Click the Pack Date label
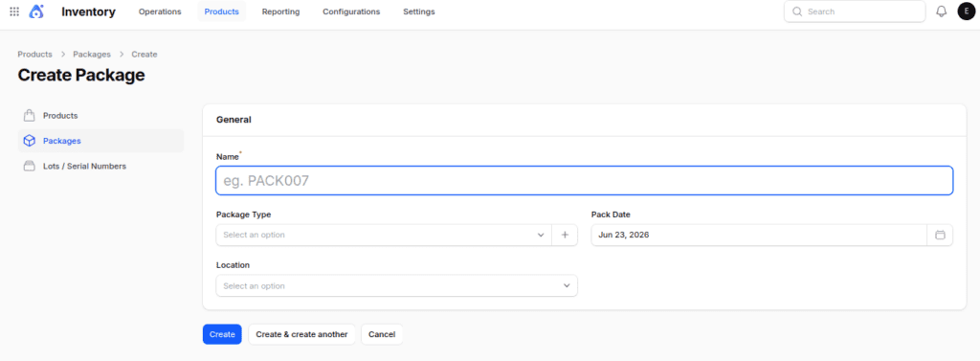Screen dimensions: 980x361 tap(611, 214)
